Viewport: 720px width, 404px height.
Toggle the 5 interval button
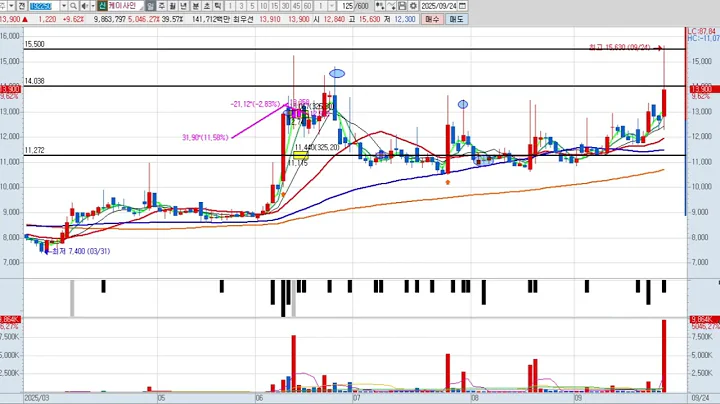(252, 6)
